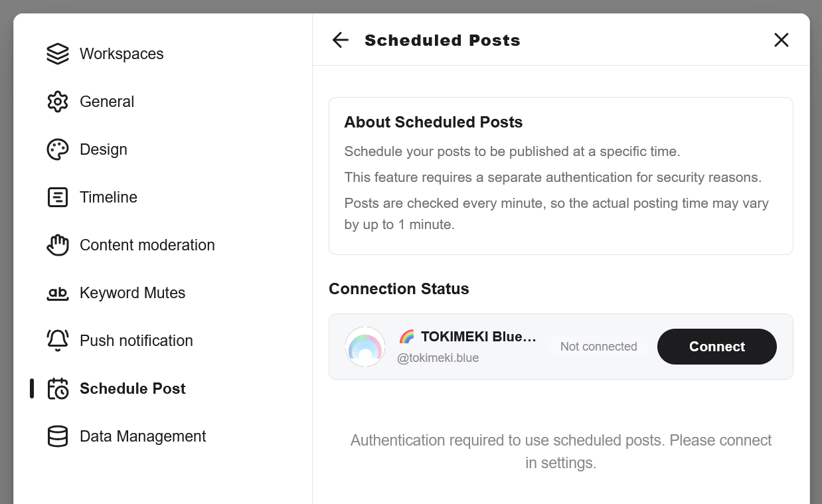Go back using the left arrow
Image resolution: width=822 pixels, height=504 pixels.
(341, 40)
